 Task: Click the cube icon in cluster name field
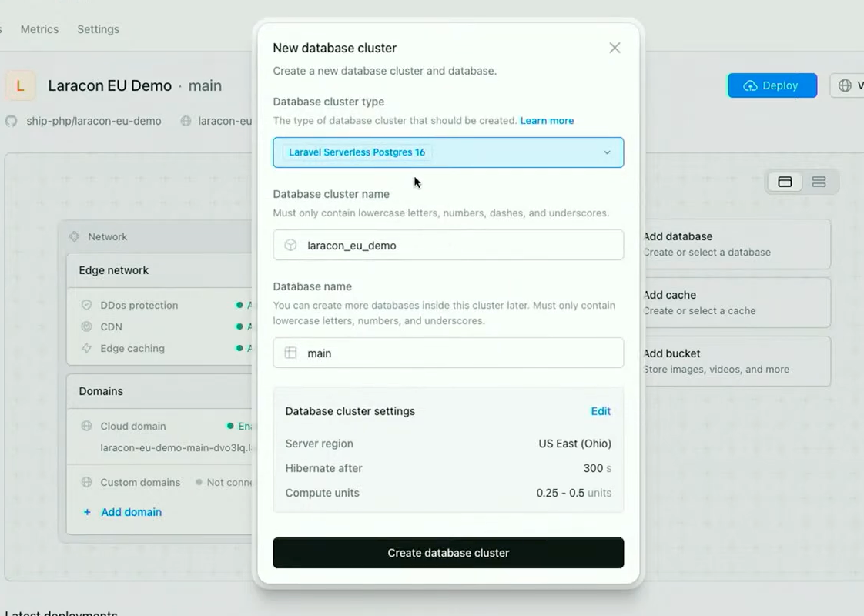click(290, 245)
